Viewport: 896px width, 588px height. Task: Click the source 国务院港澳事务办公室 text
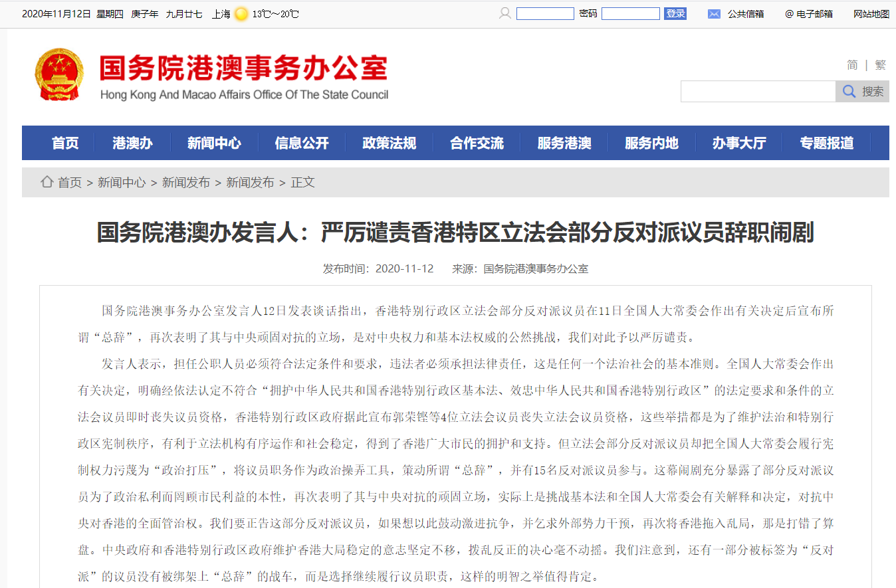click(x=536, y=269)
